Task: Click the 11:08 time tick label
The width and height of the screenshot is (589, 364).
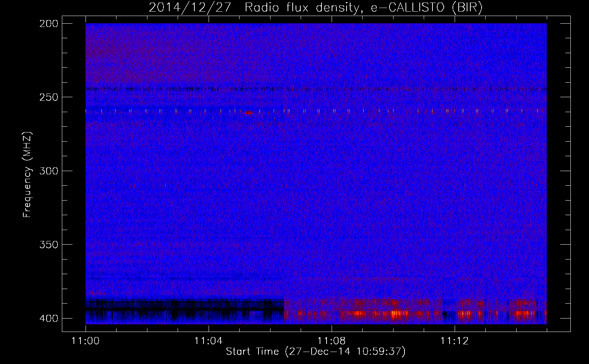Action: click(331, 341)
